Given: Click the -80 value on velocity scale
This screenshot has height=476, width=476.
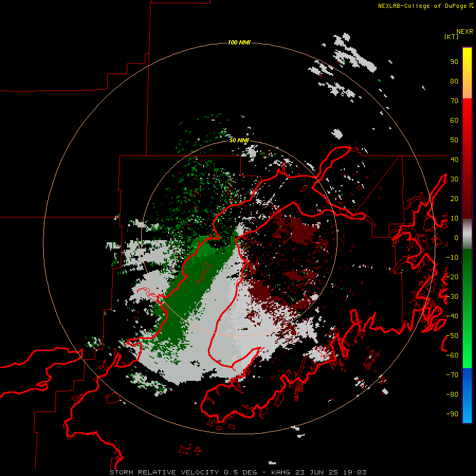Looking at the screenshot, I should (x=452, y=395).
